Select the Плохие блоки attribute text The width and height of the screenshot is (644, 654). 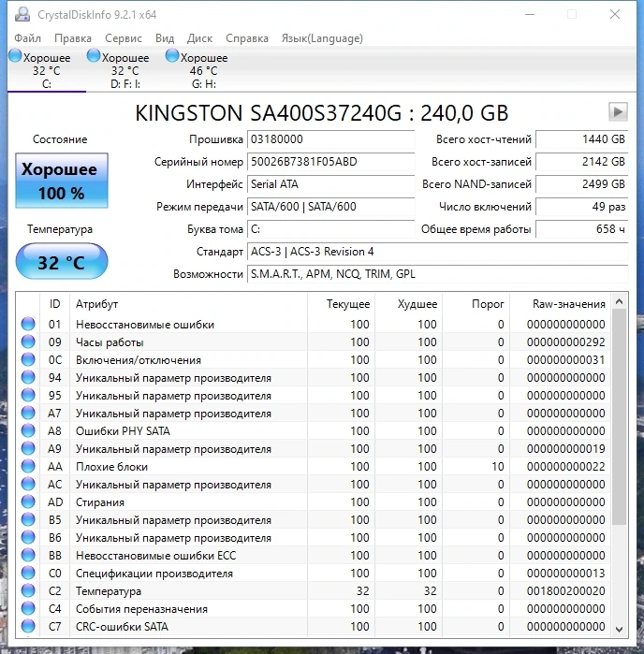111,467
